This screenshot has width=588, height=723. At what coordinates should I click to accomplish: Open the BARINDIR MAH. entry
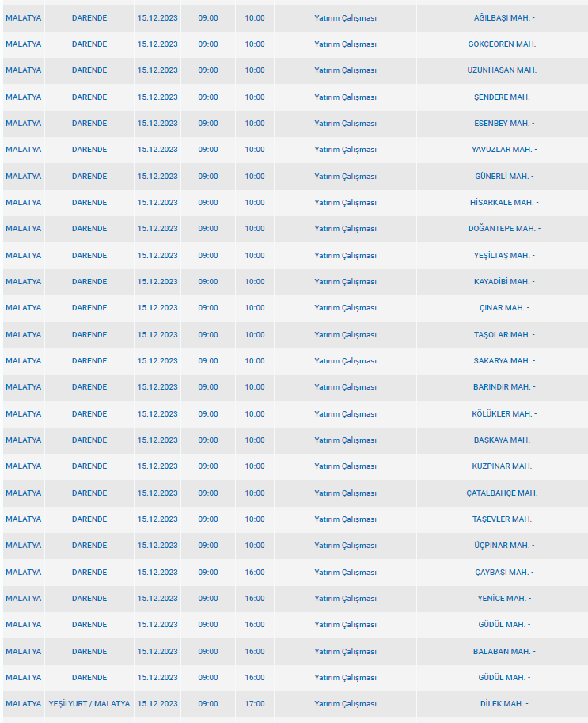[504, 387]
